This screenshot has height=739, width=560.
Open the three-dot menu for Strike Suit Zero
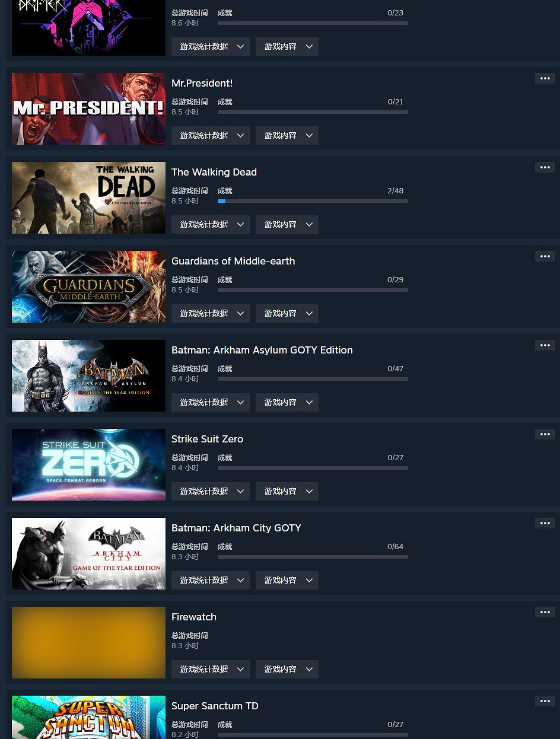(545, 434)
